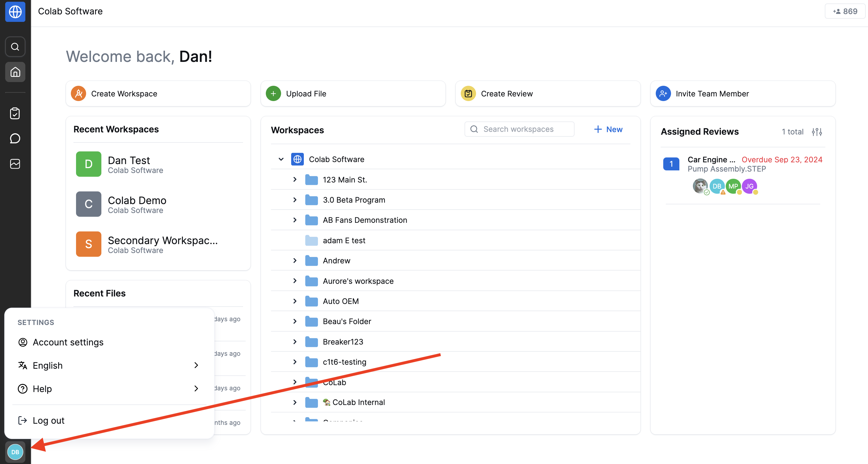The image size is (868, 464).
Task: Click the blue Invite Team Member icon
Action: 663,94
